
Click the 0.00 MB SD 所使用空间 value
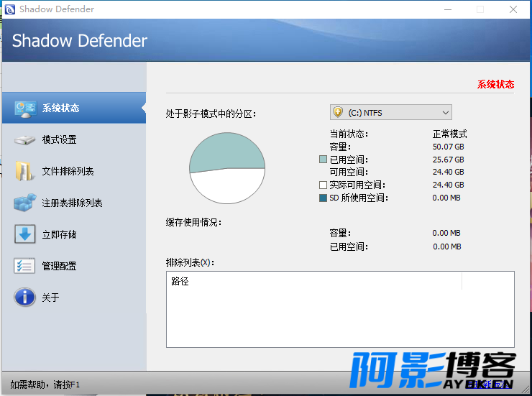[x=446, y=198]
